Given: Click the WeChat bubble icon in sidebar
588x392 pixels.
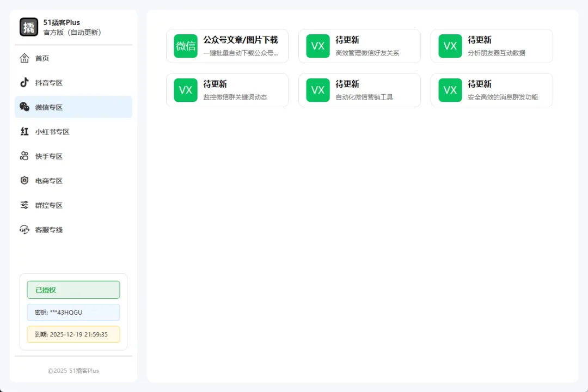Looking at the screenshot, I should point(24,107).
